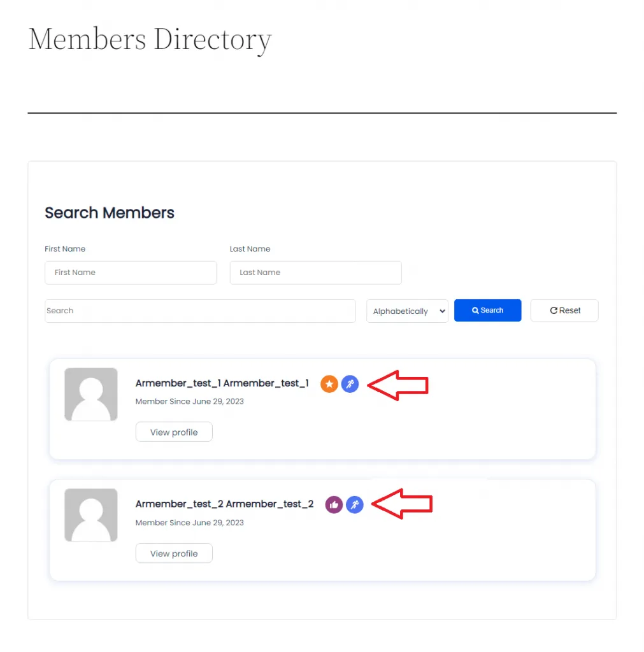View profile of Armember_test_2
This screenshot has width=644, height=652.
[174, 553]
